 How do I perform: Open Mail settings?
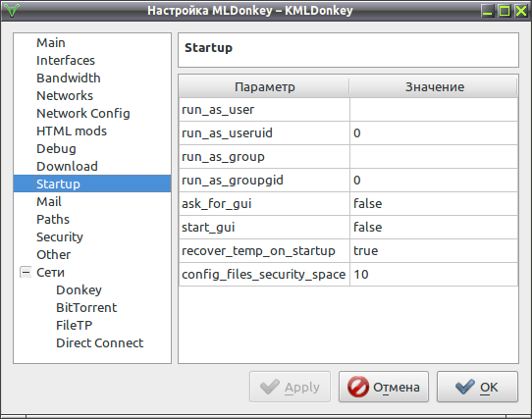click(49, 201)
